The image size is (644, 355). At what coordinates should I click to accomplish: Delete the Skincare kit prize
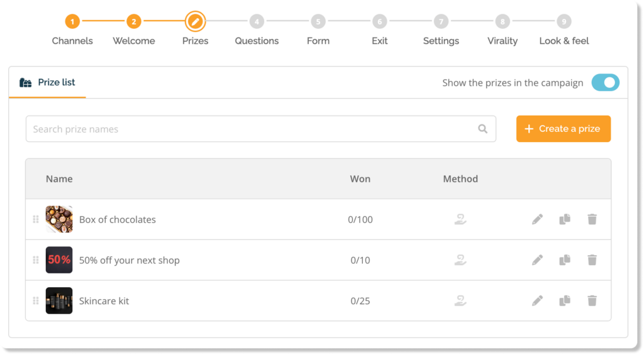[x=592, y=300]
